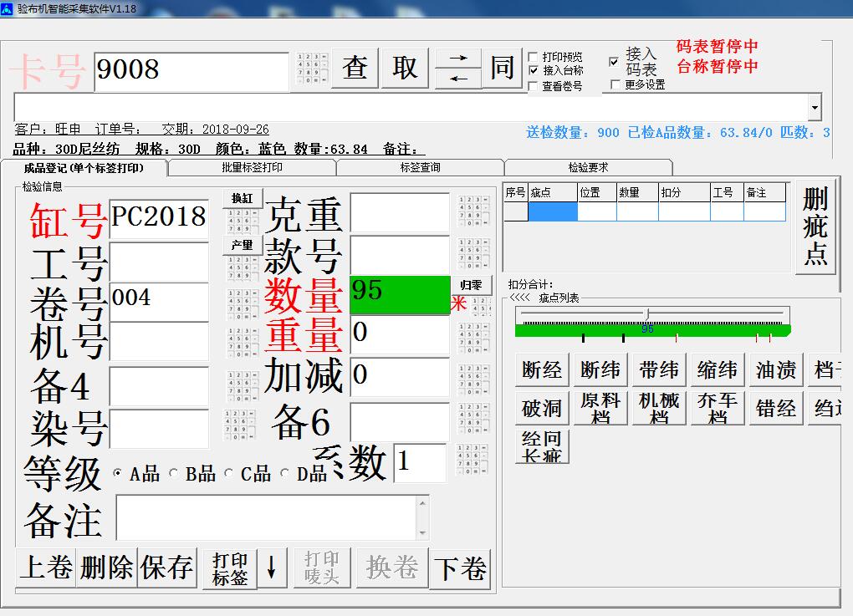853x616 pixels.
Task: Click the 查 search button
Action: (355, 68)
